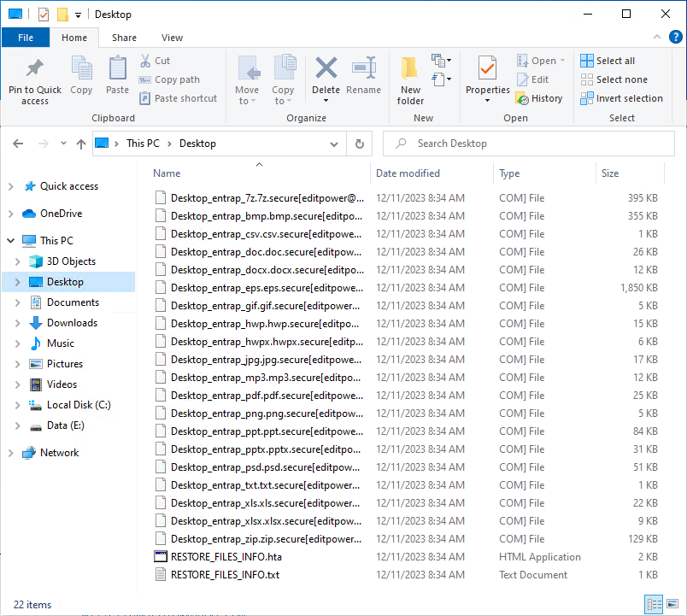Select Music folder in navigation pane
This screenshot has width=687, height=616.
pos(61,343)
